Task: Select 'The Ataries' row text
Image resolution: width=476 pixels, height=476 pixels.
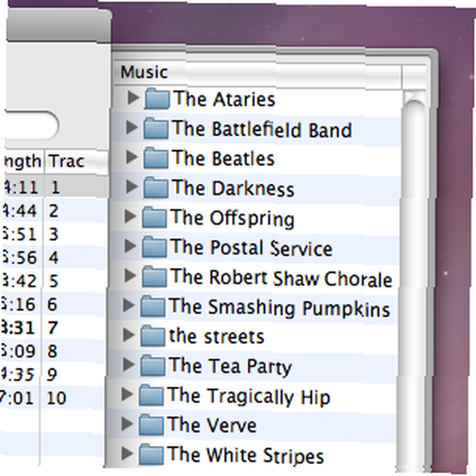Action: tap(224, 99)
